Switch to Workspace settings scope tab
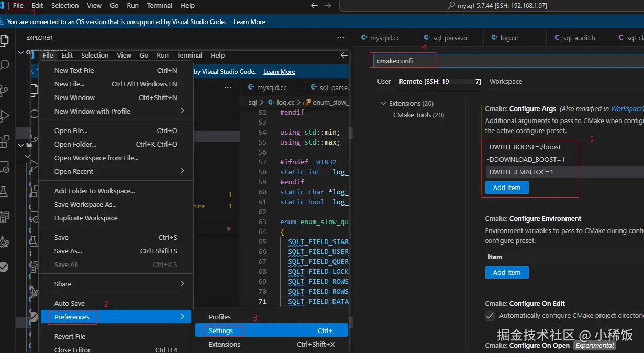Screen dimensions: 644x353 (505, 82)
